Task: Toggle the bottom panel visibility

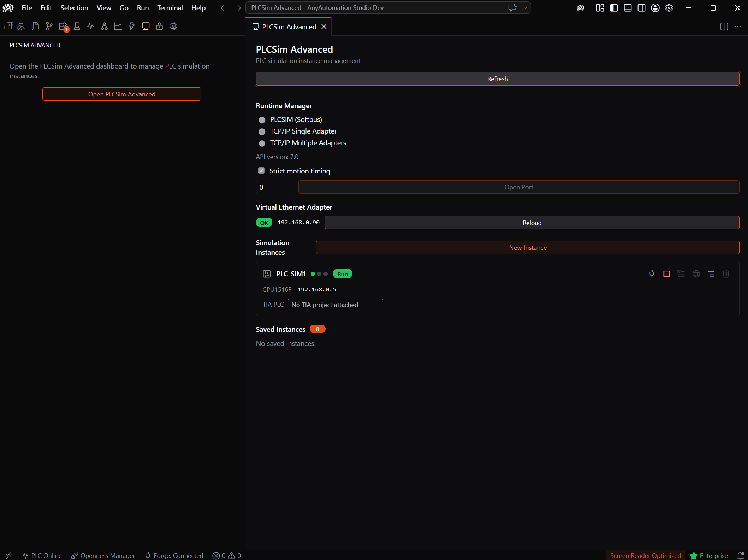Action: 628,8
